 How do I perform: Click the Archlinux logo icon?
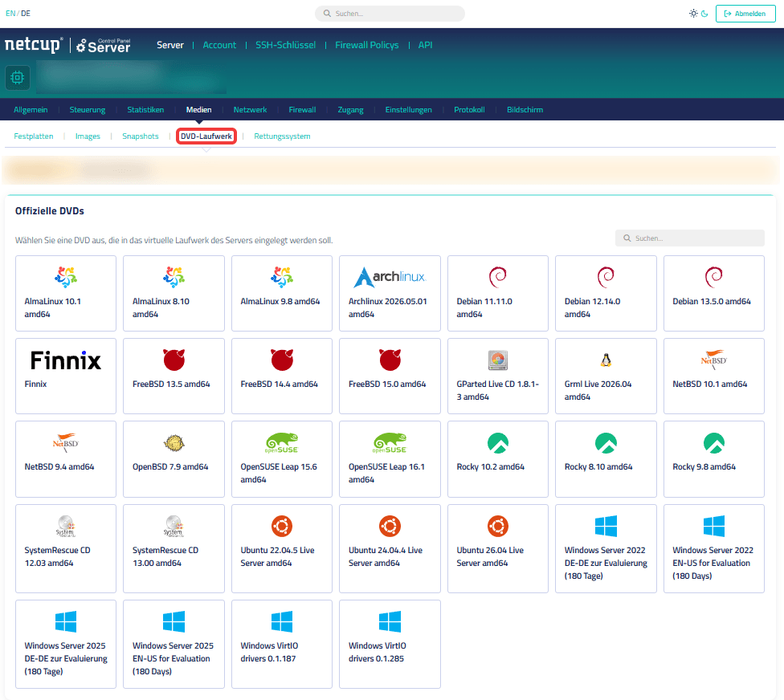coord(390,277)
